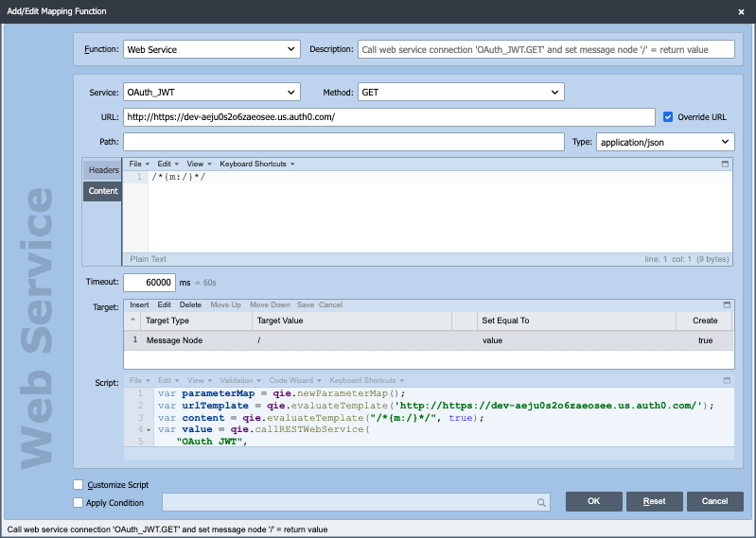Open Script editor Keyboard Shortcuts menu
Viewport: 756px width, 538px height.
coord(366,380)
